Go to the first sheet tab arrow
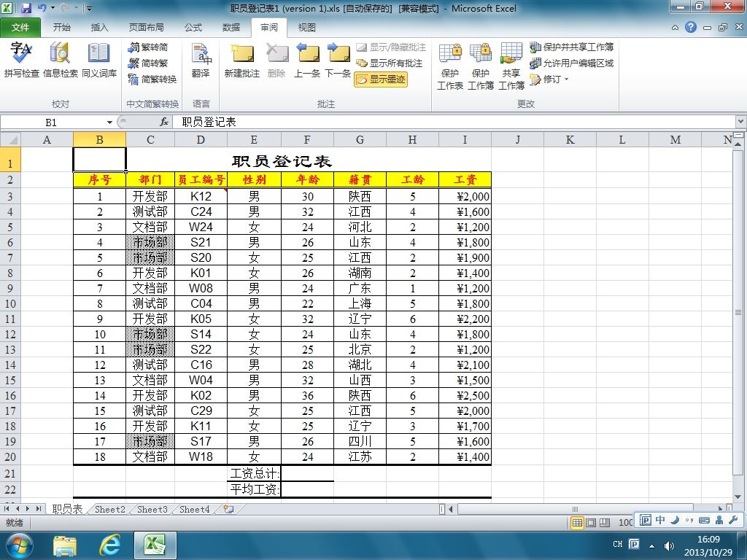This screenshot has height=560, width=747. point(7,508)
